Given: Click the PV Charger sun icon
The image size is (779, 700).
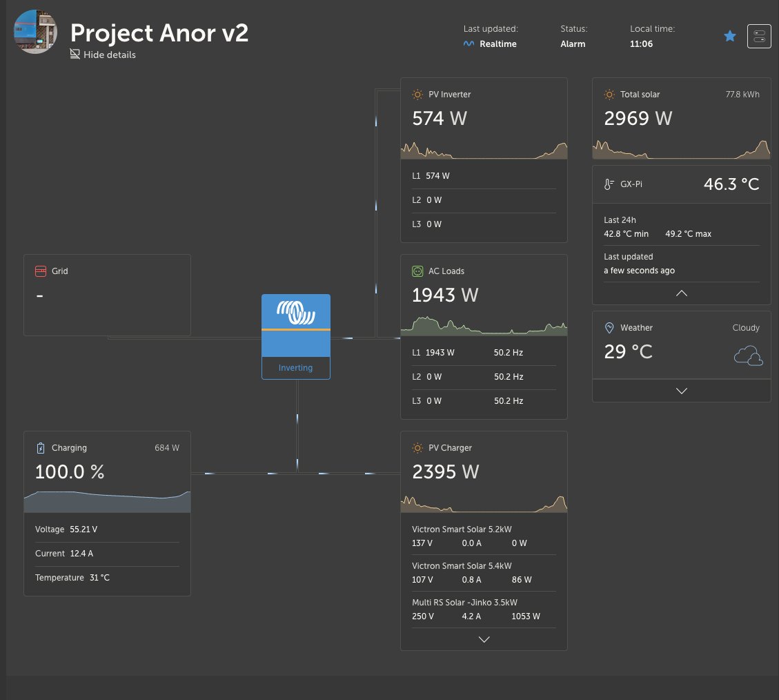Looking at the screenshot, I should click(x=418, y=448).
